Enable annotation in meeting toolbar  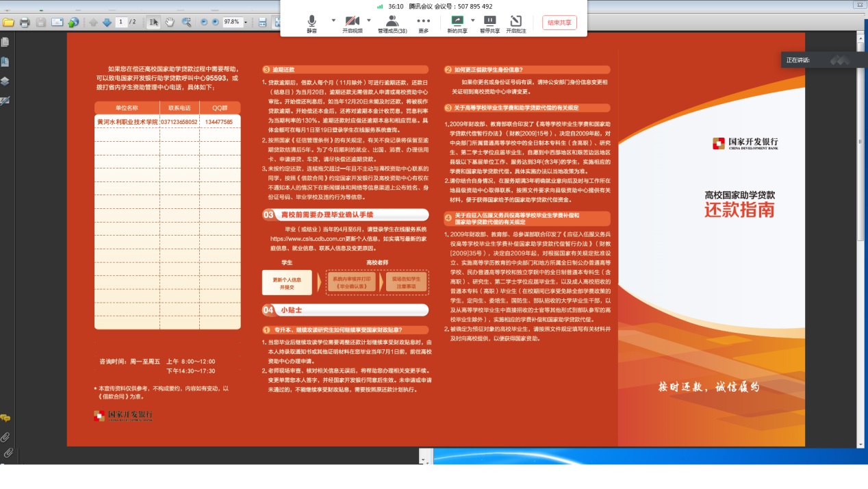tap(516, 24)
